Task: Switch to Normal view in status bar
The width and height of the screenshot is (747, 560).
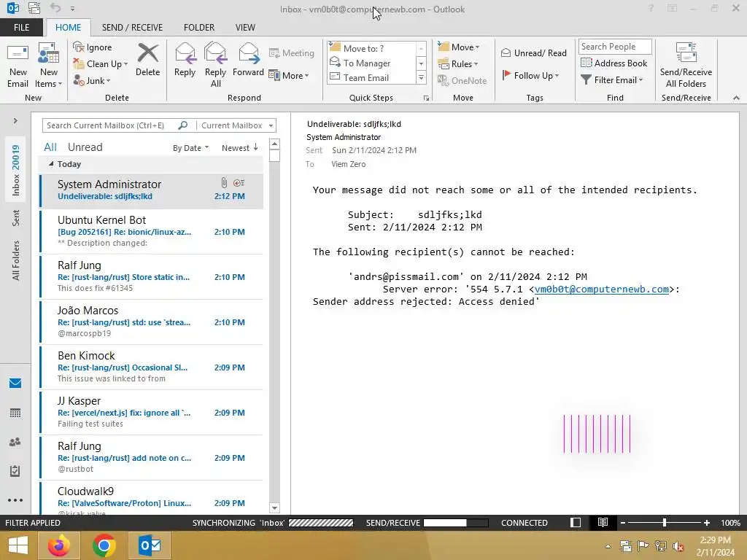Action: pos(576,522)
